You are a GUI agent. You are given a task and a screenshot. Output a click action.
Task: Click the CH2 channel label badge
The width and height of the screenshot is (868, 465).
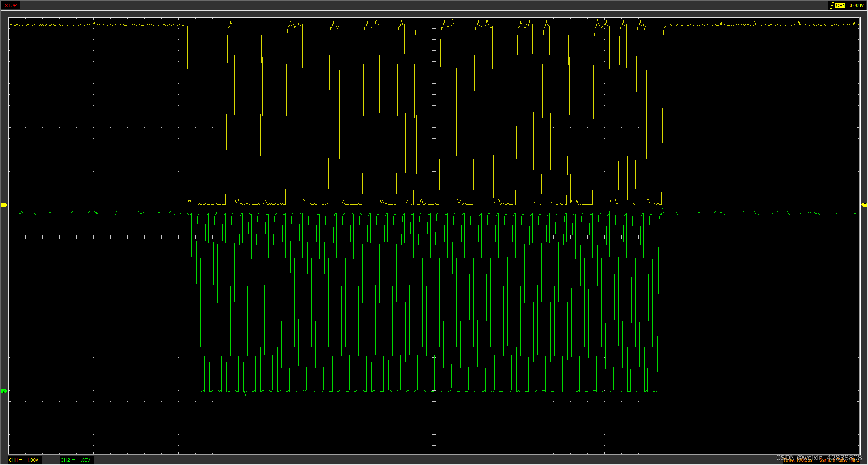(65, 460)
